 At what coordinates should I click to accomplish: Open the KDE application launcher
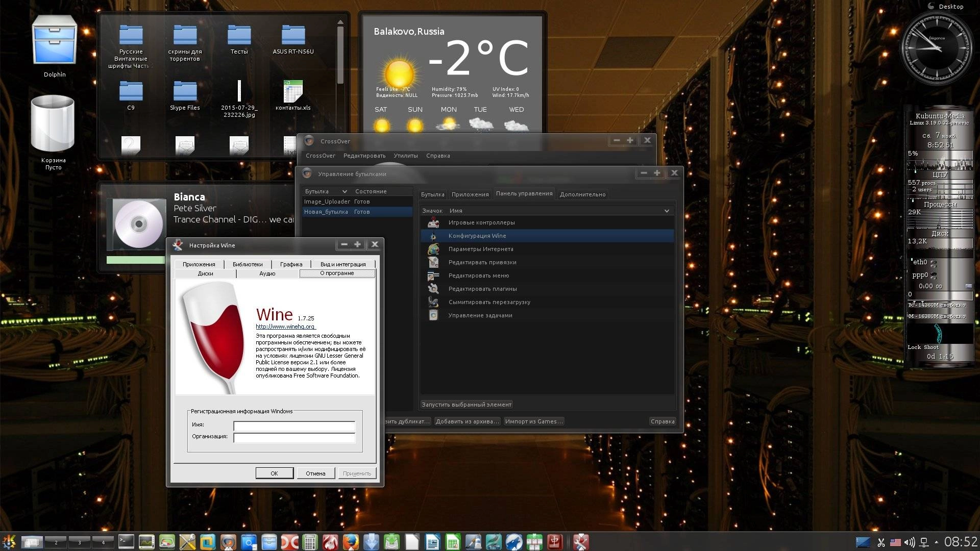[x=9, y=541]
